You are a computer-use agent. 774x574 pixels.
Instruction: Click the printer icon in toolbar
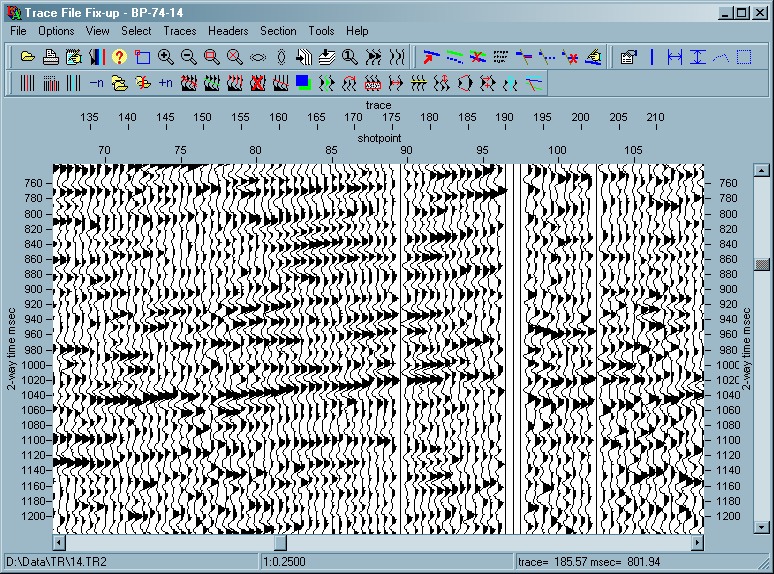click(x=50, y=57)
